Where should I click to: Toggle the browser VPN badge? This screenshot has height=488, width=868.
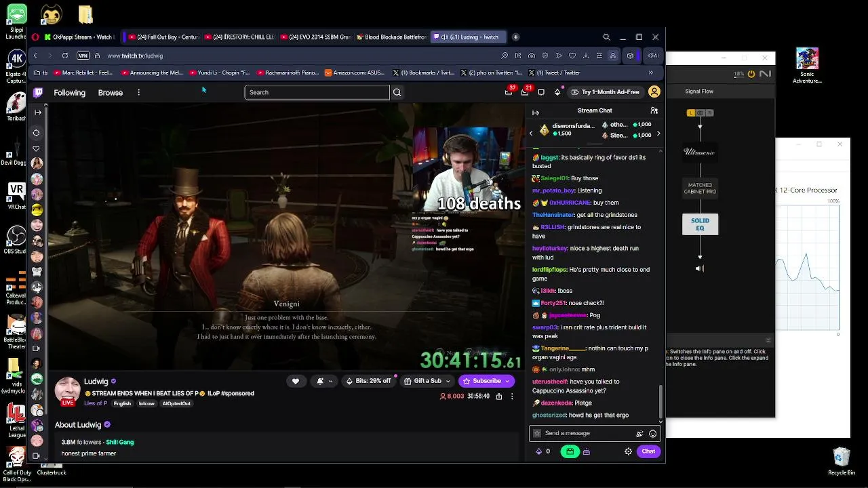(83, 56)
